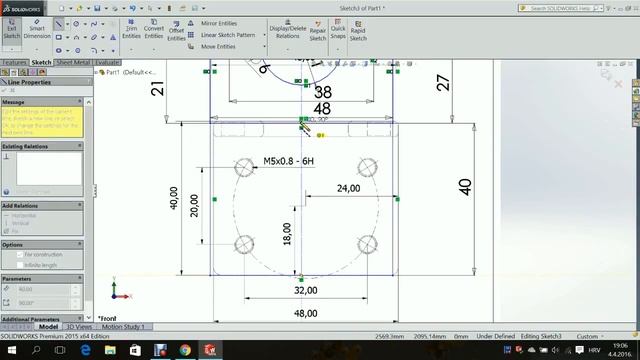Collapse the Options section

80,244
